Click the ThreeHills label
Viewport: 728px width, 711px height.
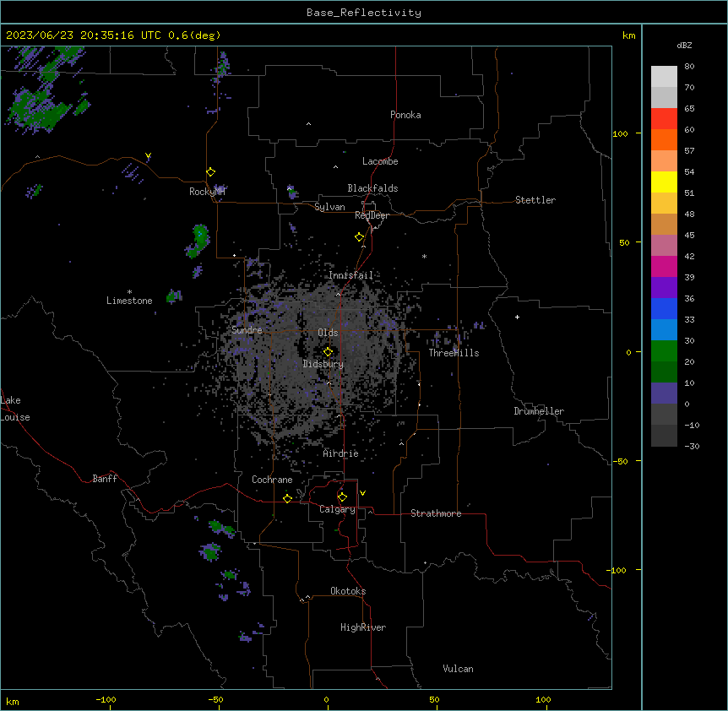tap(454, 353)
